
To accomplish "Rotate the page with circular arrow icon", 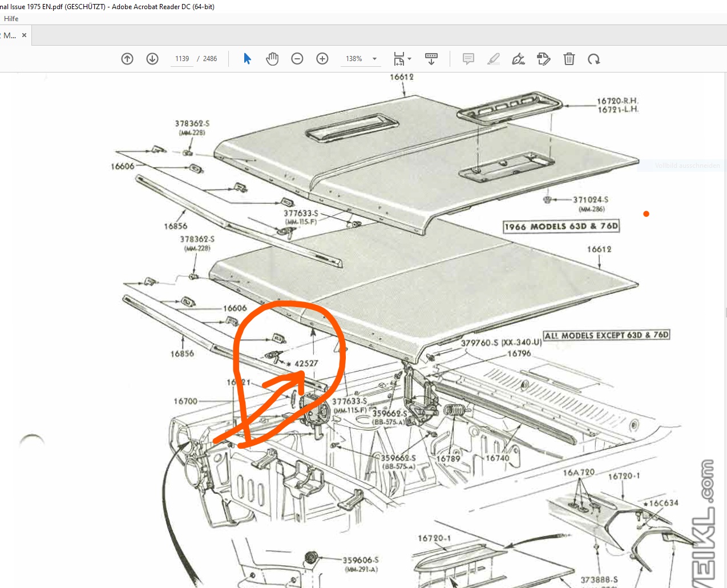I will tap(594, 59).
